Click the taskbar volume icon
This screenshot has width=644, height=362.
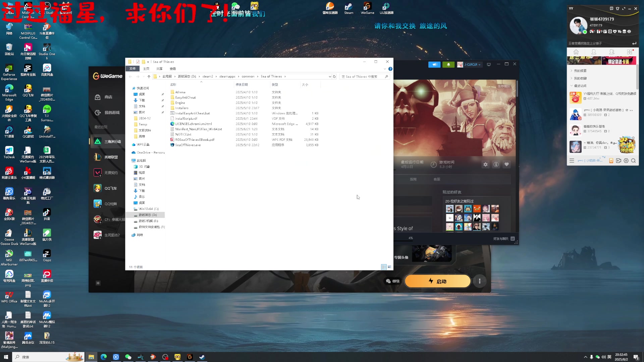coord(604,357)
